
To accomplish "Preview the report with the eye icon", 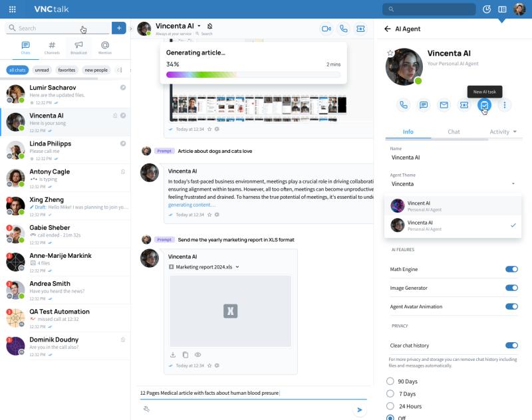I will pyautogui.click(x=198, y=355).
